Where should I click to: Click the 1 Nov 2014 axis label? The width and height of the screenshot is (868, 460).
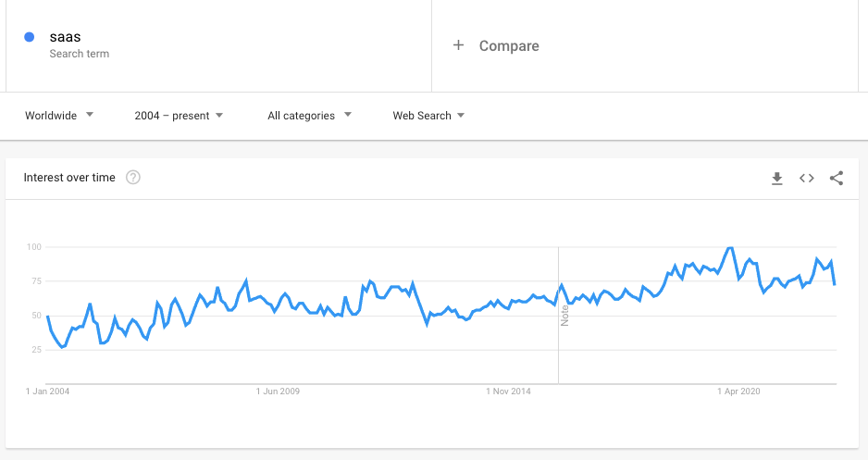[508, 392]
